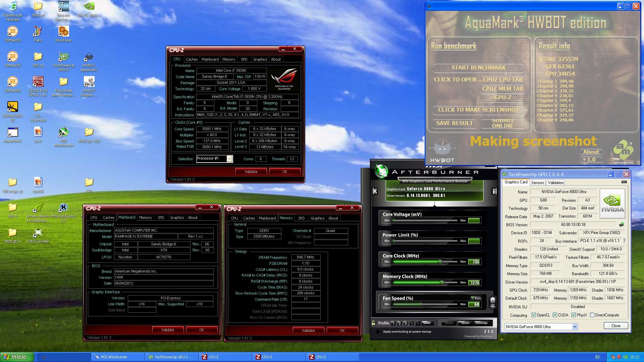Viewport: 644px width, 362px height.
Task: Switch to TechPowerUp GPU-Z taskbar item
Action: coord(172,357)
